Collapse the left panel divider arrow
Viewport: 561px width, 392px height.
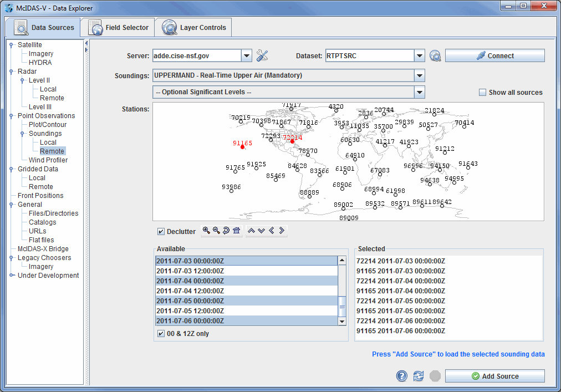click(x=86, y=43)
